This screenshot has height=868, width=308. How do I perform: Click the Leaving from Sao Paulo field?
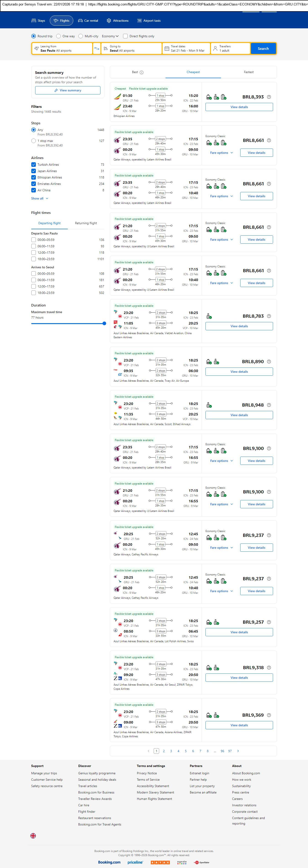pos(62,48)
